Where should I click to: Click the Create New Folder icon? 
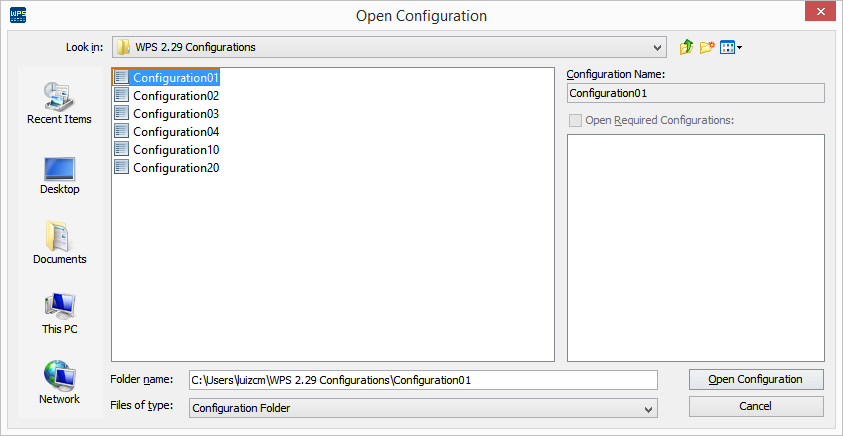click(707, 47)
